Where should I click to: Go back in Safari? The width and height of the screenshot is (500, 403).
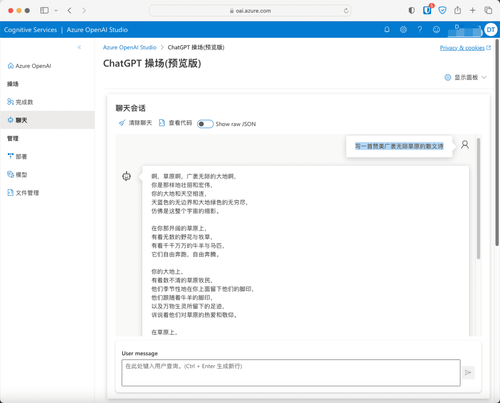(x=69, y=11)
